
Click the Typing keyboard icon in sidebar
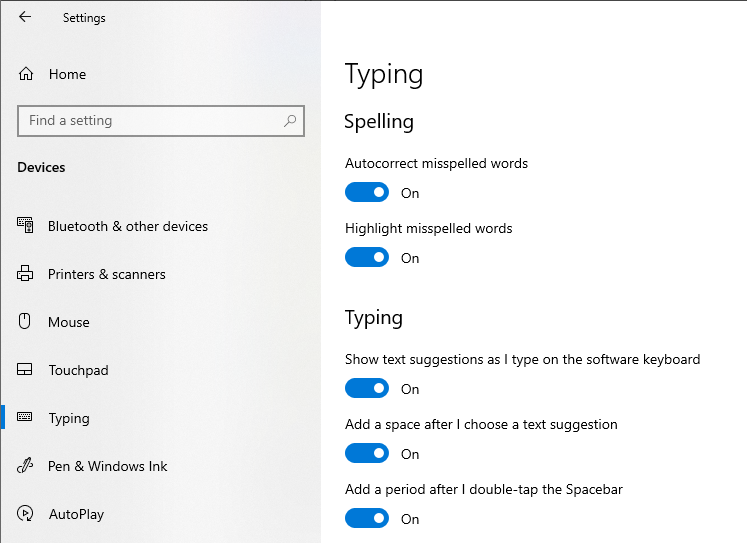pos(26,418)
